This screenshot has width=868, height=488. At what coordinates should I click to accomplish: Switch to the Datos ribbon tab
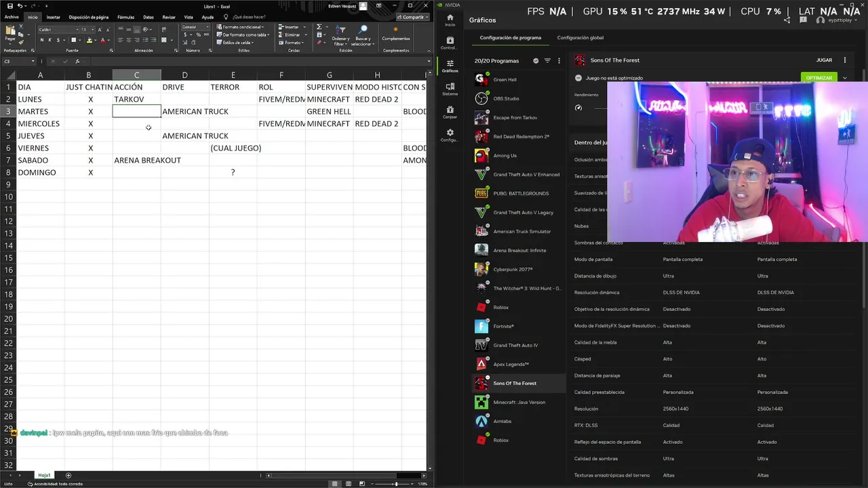click(x=149, y=17)
